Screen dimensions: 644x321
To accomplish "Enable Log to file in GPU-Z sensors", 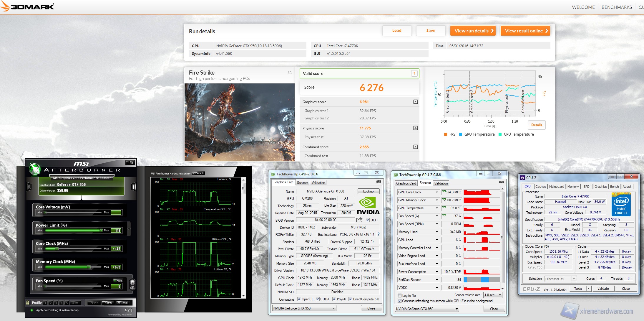I will [400, 295].
